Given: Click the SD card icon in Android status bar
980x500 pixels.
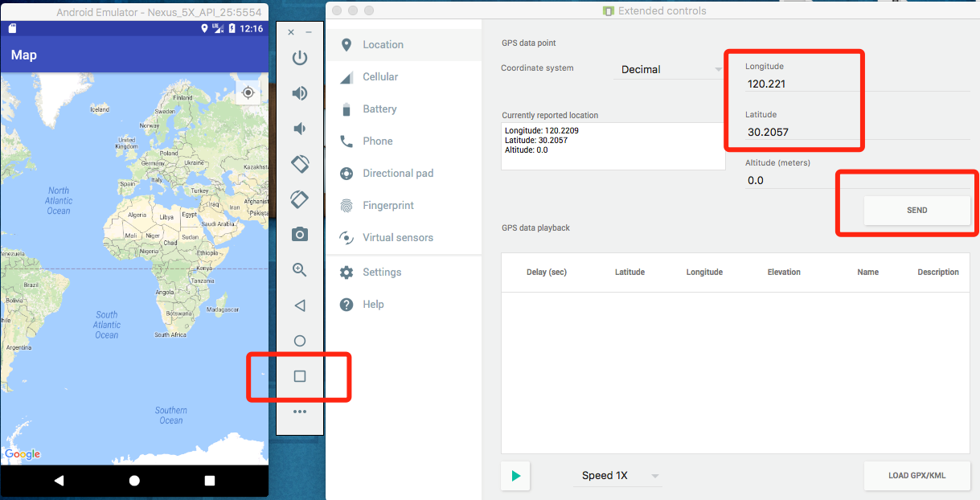Looking at the screenshot, I should (12, 28).
